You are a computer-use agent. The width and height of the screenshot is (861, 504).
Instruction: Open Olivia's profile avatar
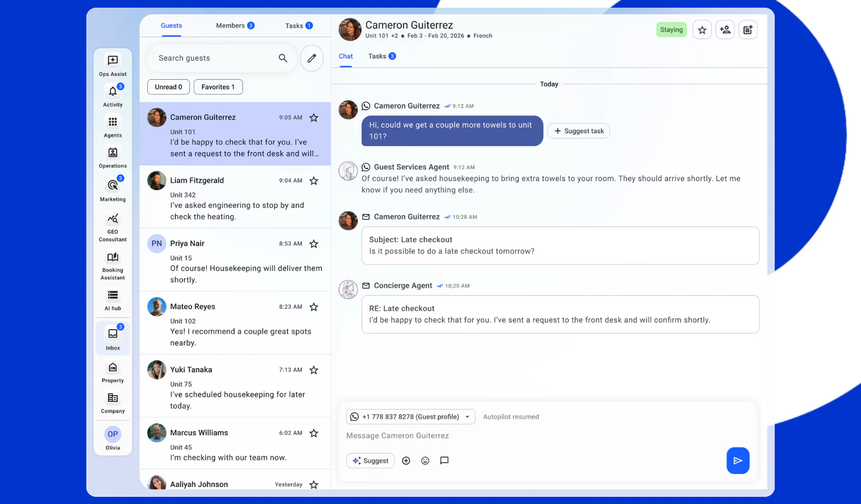[x=113, y=434]
